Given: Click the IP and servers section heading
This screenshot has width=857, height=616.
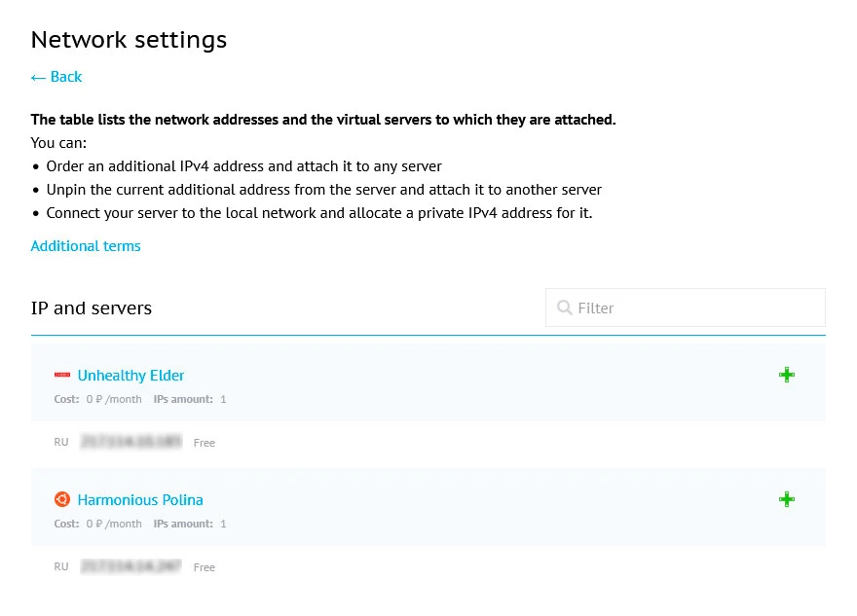Looking at the screenshot, I should pos(91,308).
